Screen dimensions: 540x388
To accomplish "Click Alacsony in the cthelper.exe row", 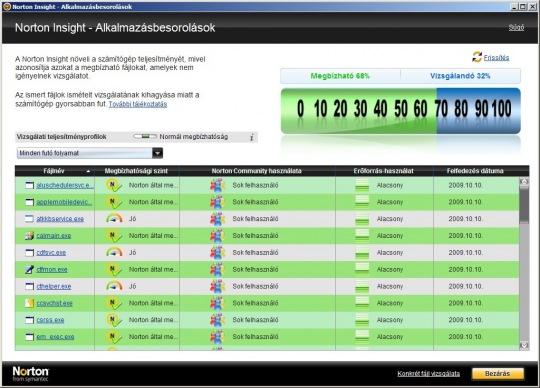I will point(390,286).
